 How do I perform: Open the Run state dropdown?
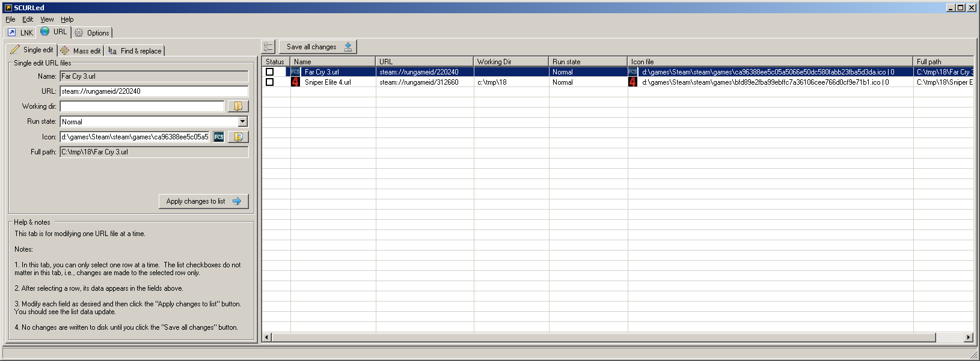click(x=243, y=121)
